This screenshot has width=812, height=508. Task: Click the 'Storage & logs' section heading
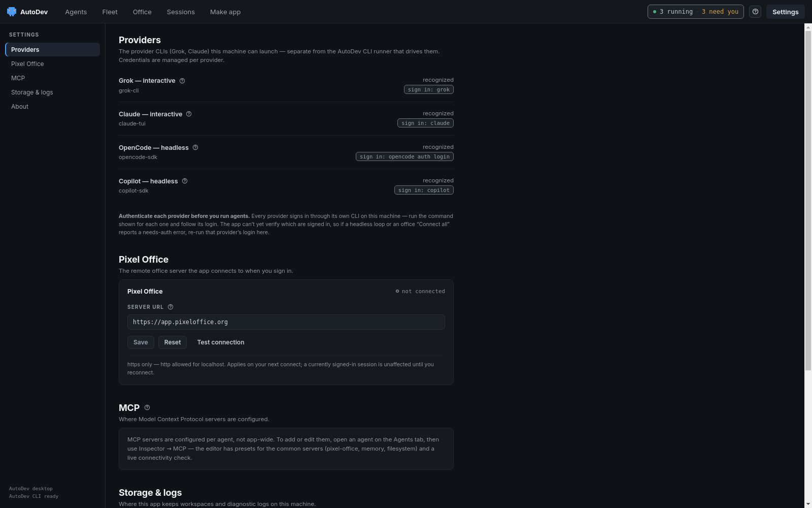[150, 493]
